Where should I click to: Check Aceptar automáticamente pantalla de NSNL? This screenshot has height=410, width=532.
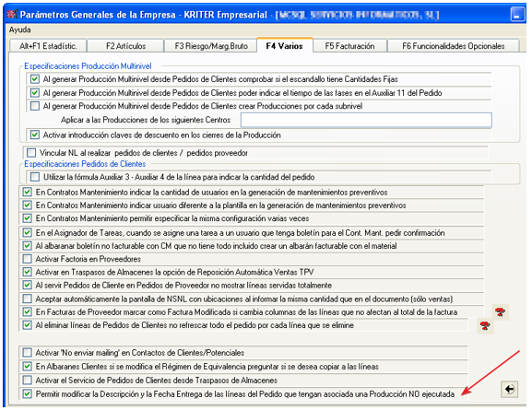(27, 299)
